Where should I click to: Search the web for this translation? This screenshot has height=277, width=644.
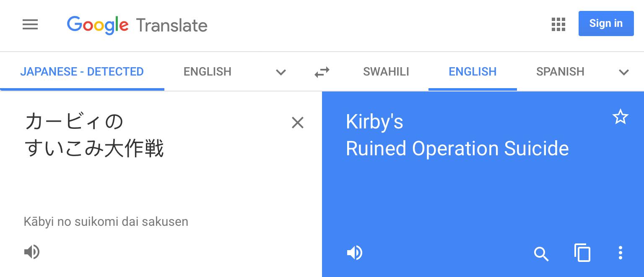point(541,254)
